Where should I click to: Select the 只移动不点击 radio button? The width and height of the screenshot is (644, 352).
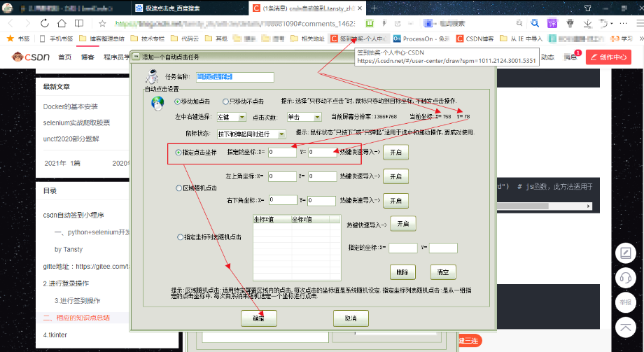pos(225,101)
